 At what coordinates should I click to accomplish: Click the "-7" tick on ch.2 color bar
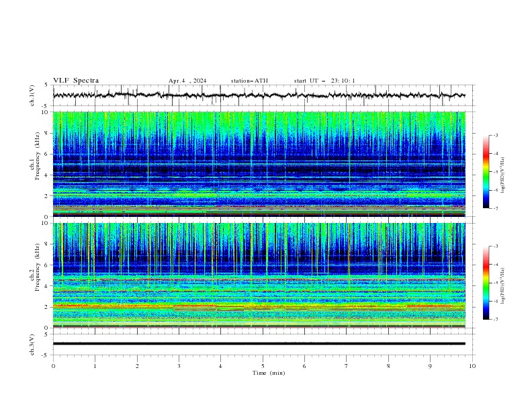[x=495, y=320]
